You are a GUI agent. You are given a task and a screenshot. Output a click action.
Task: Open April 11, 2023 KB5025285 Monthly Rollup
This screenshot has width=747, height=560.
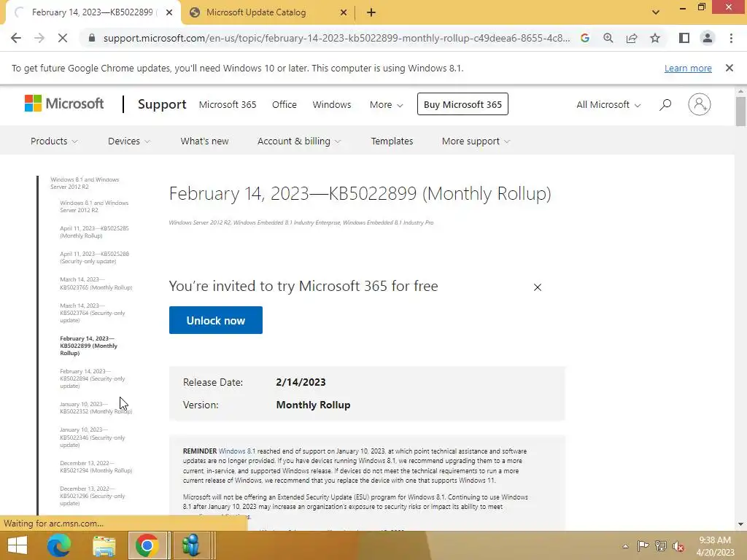tap(94, 232)
